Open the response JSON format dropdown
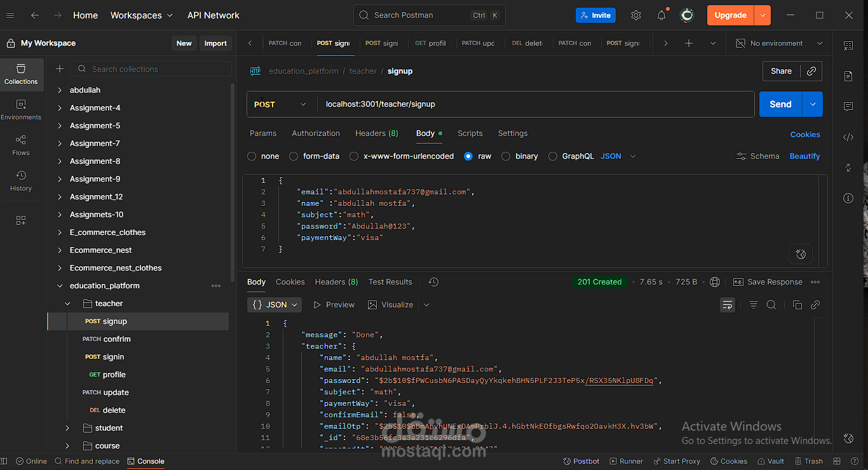The height and width of the screenshot is (470, 868). pos(275,305)
